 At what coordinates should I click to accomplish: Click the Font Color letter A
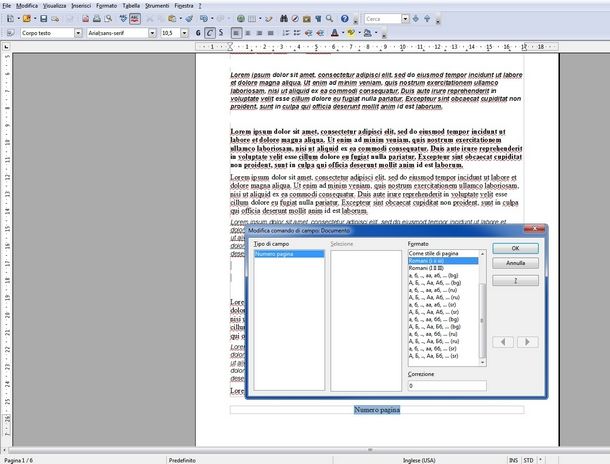point(335,33)
